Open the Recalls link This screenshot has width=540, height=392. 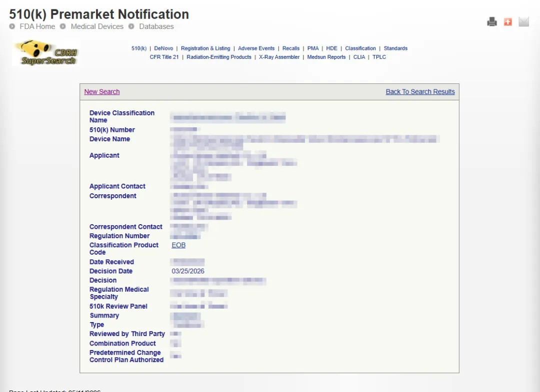(291, 48)
